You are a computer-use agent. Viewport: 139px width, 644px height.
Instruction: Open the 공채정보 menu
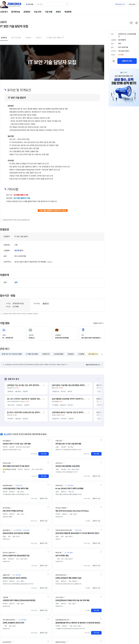click(27, 12)
